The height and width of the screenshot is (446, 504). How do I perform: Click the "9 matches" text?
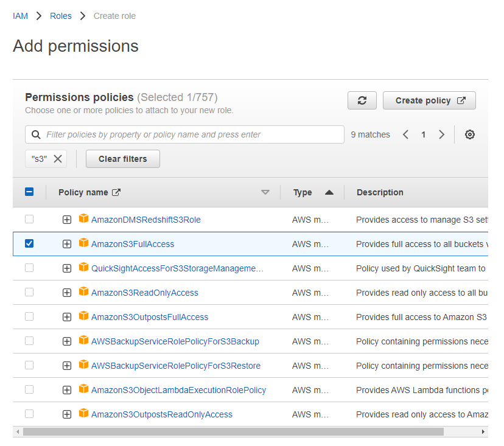[x=370, y=134]
